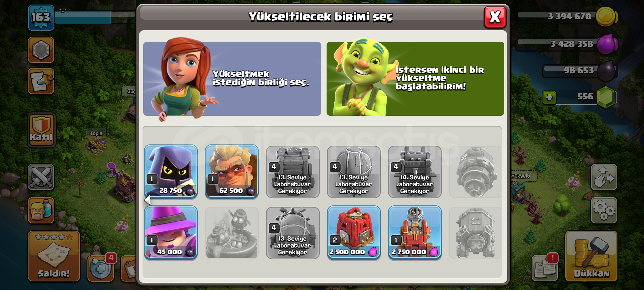Select the red siege machine costing 2 500 000
The image size is (644, 290).
coord(354,233)
